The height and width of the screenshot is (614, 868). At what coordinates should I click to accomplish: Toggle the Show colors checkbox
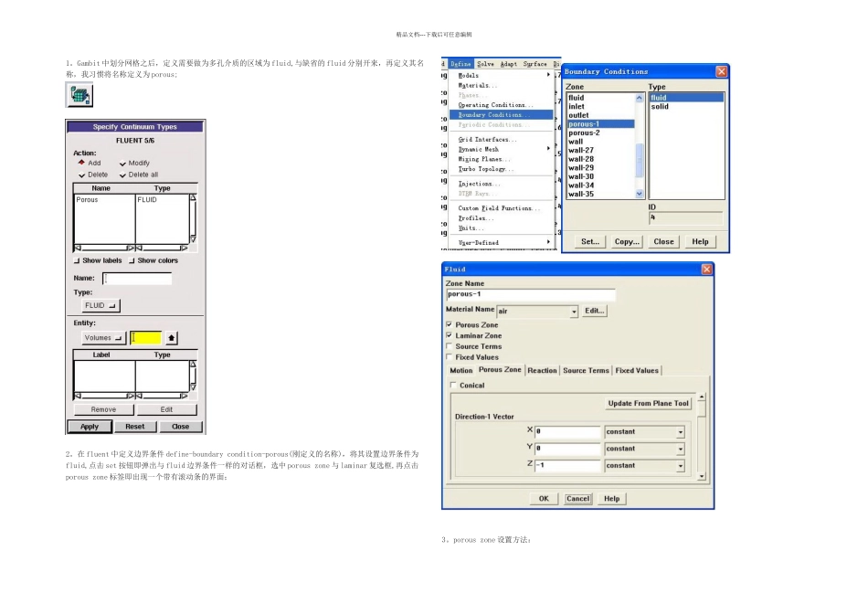coord(132,260)
